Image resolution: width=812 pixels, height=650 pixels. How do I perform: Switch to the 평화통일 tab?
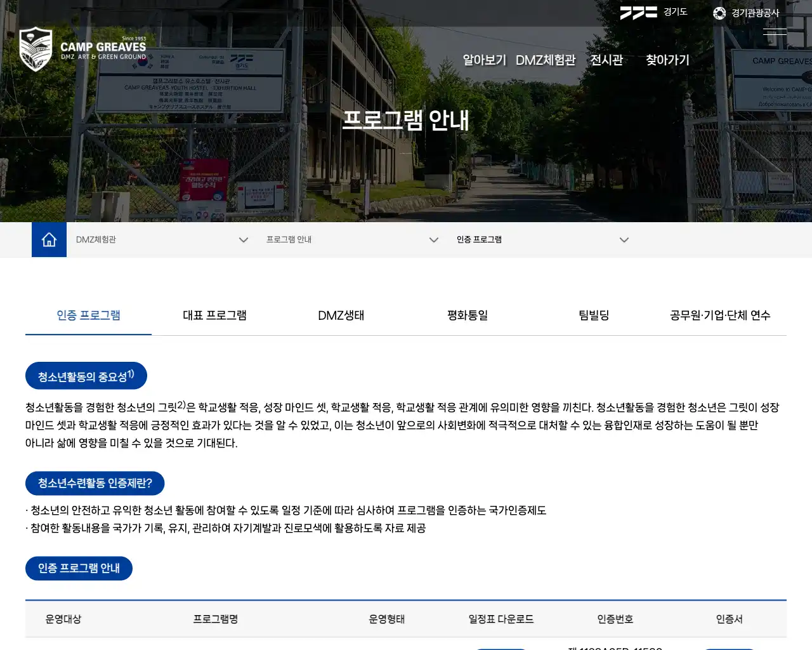point(468,315)
